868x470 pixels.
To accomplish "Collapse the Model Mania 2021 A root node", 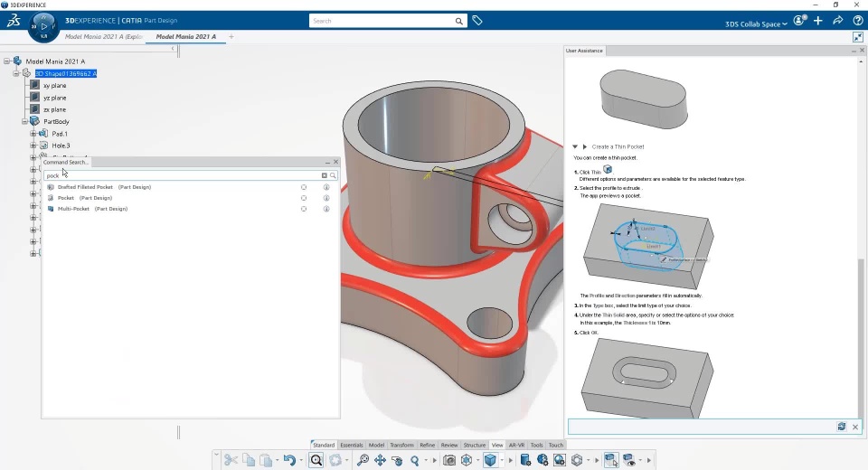I will point(7,61).
